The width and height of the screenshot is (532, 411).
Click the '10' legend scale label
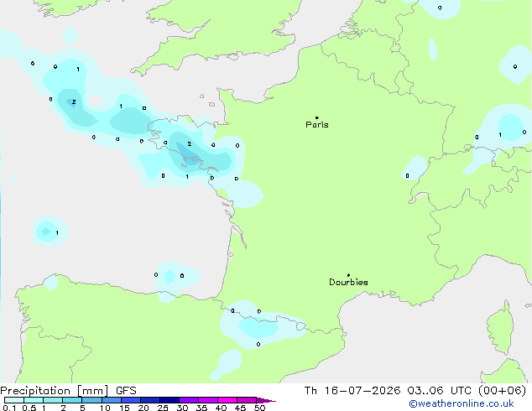click(105, 408)
